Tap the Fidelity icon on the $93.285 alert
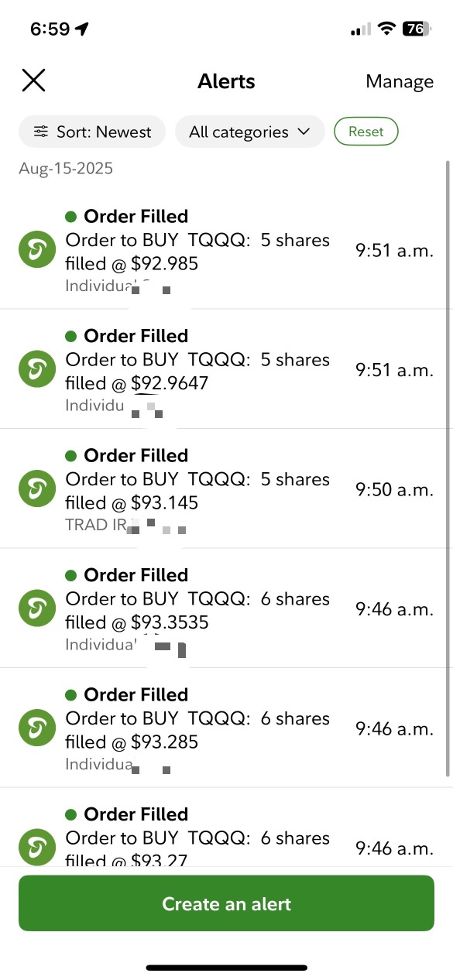Image resolution: width=453 pixels, height=980 pixels. [x=37, y=728]
